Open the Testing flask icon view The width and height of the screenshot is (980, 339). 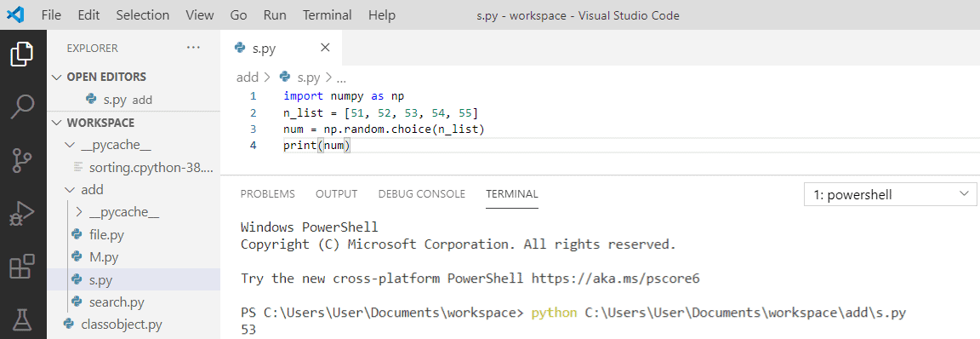click(x=22, y=320)
